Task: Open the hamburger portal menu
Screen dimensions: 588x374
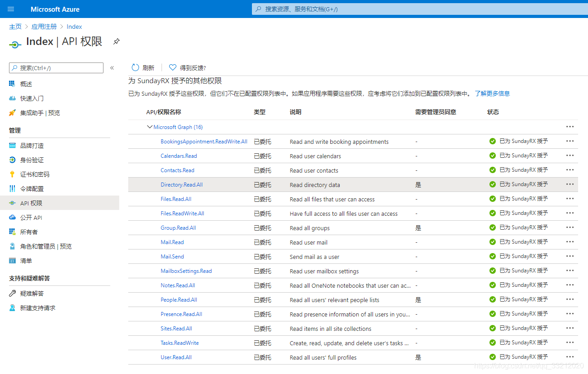Action: (11, 9)
